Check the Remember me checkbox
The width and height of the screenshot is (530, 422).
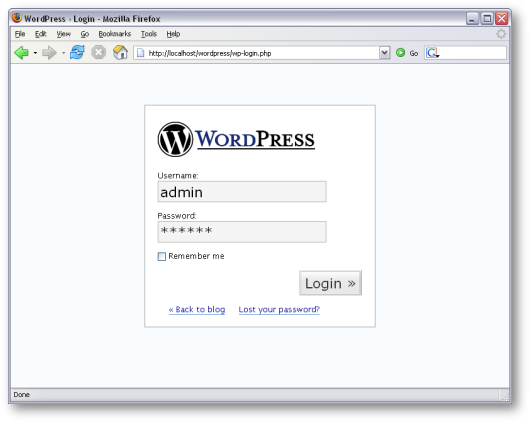(162, 256)
